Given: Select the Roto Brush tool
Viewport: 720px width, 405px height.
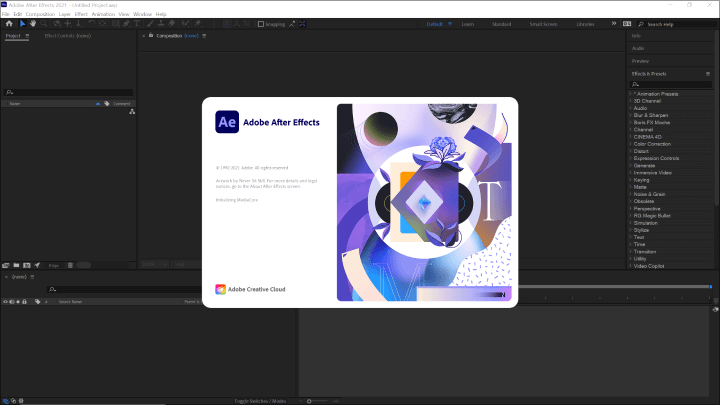Looking at the screenshot, I should click(186, 23).
